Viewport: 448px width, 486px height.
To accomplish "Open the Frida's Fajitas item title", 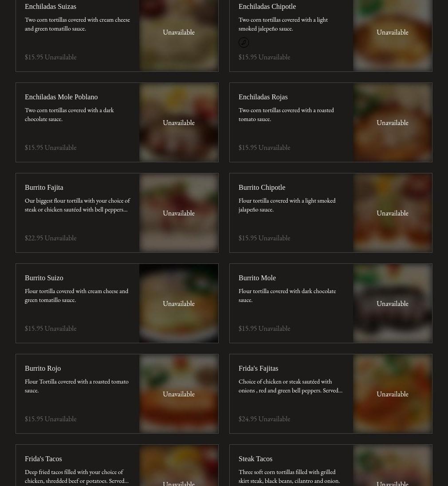I will [258, 368].
